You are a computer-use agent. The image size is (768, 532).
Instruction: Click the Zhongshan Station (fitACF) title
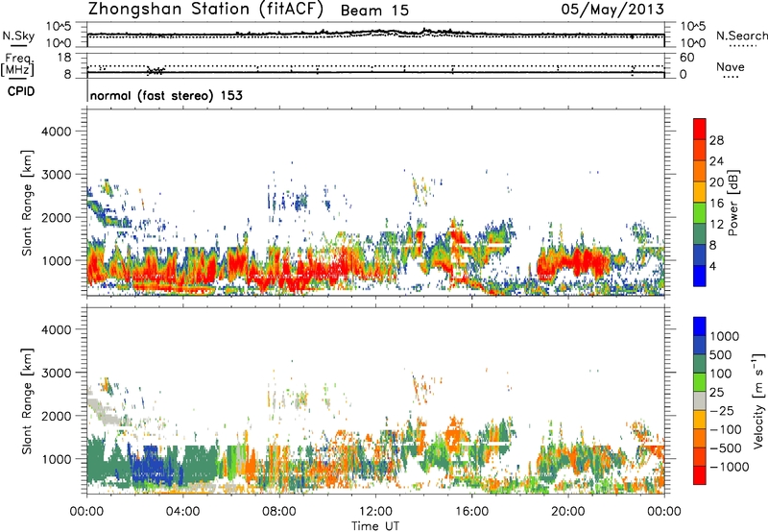click(x=205, y=10)
